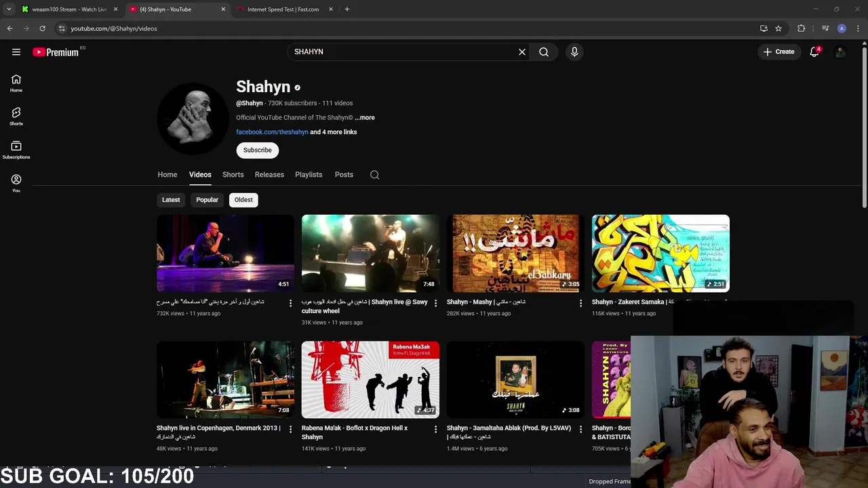Sort videos by Popular
This screenshot has width=868, height=488.
point(208,200)
